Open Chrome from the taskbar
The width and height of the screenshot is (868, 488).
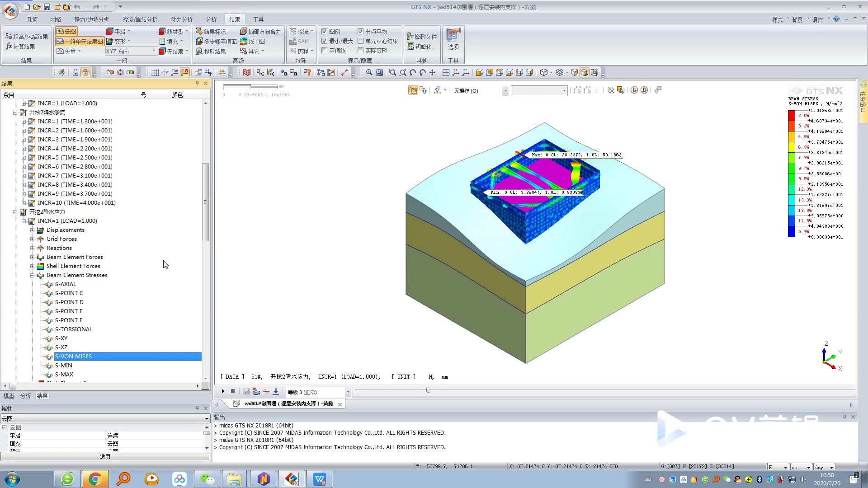[x=94, y=479]
